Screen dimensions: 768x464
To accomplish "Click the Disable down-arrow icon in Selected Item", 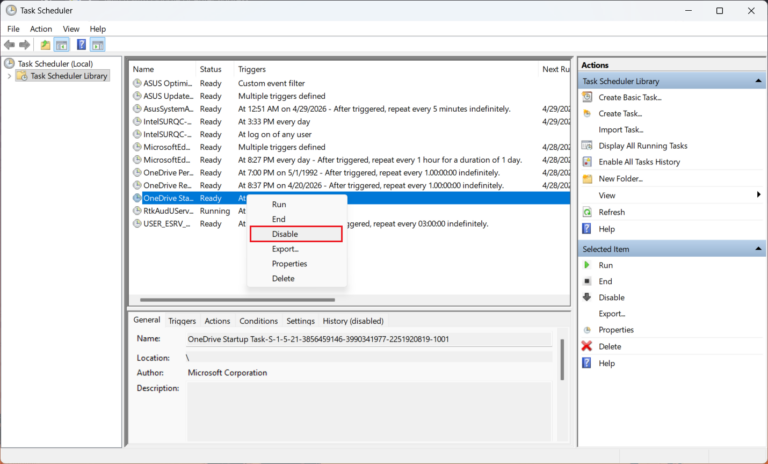I will tap(587, 297).
